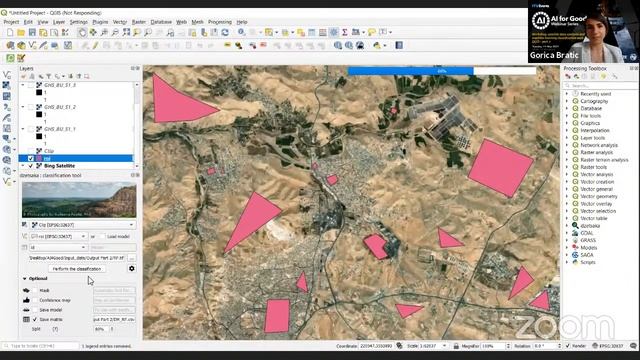
Task: Open dzetsaka settings gear icon
Action: (x=131, y=269)
